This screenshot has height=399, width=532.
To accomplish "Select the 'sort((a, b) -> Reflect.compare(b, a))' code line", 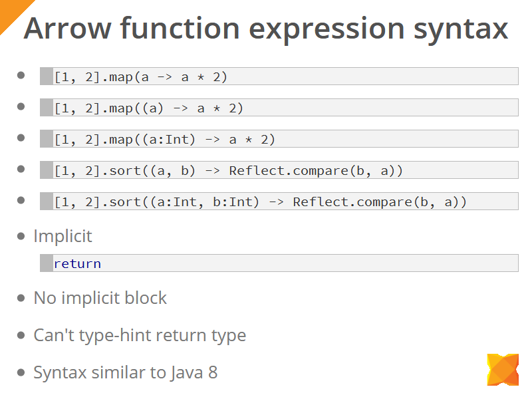I will (x=229, y=170).
